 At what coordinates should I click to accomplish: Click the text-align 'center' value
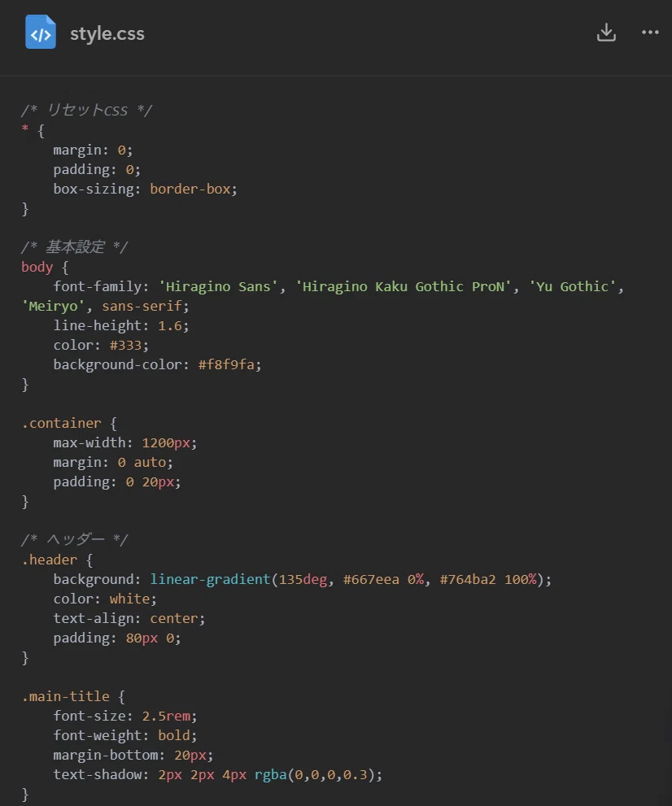(x=174, y=618)
